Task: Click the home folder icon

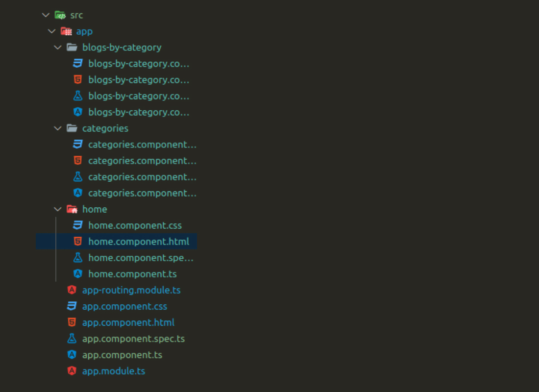Action: [72, 209]
